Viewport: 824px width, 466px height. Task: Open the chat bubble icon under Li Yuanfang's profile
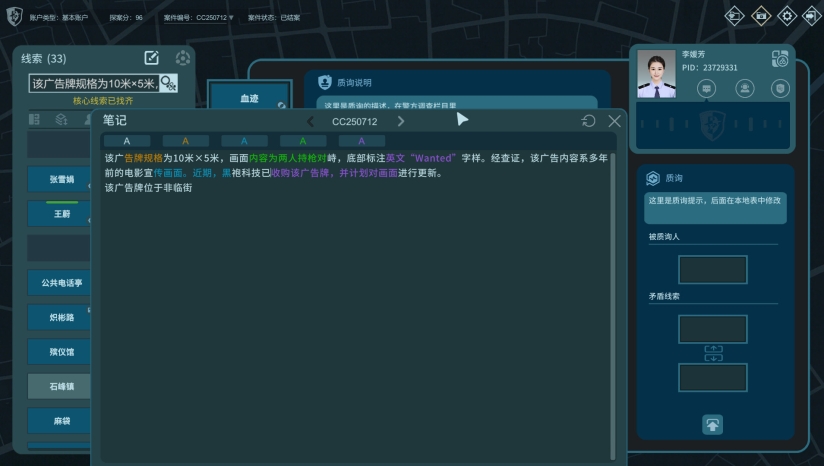pyautogui.click(x=707, y=89)
